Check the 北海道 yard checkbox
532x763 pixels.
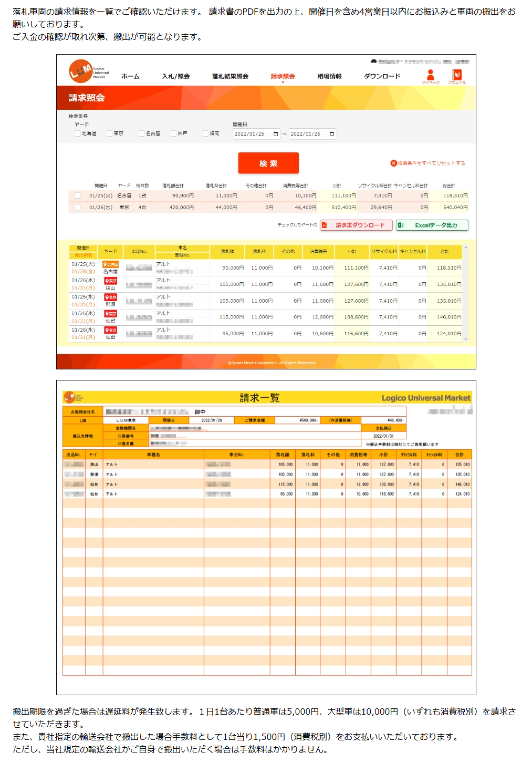pyautogui.click(x=78, y=133)
